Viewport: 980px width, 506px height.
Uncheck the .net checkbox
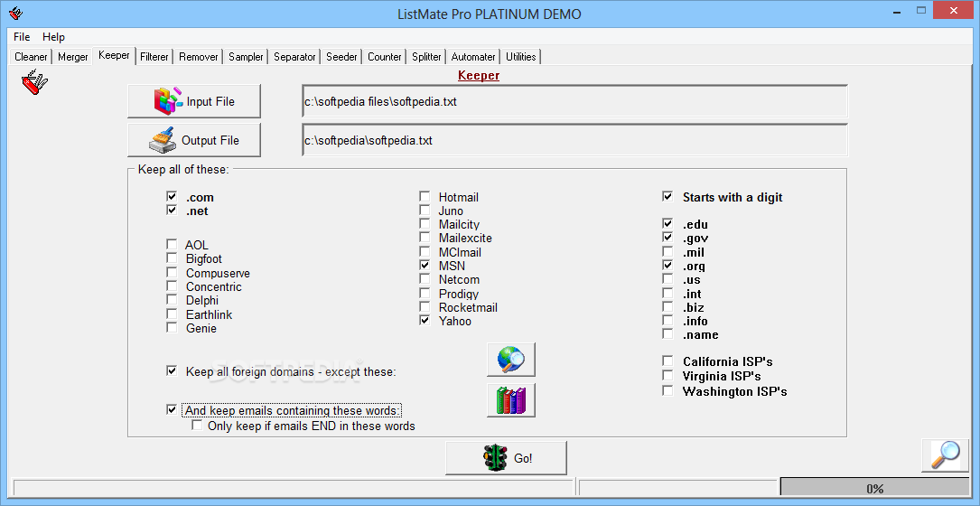pyautogui.click(x=172, y=211)
